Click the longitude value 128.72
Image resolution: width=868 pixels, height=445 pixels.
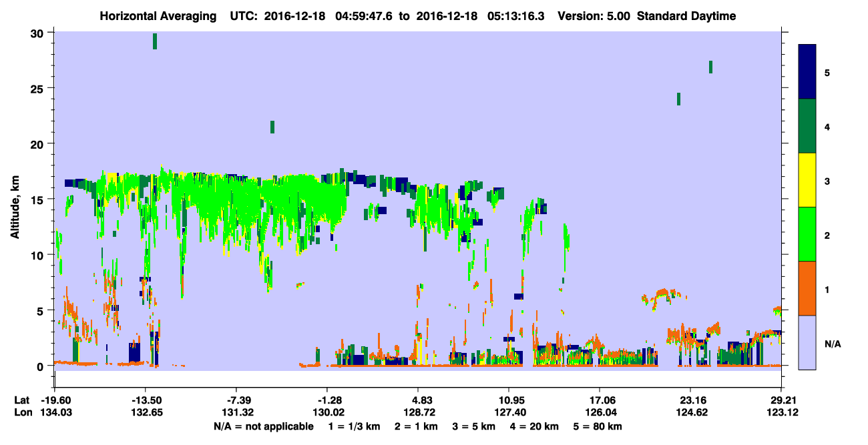(418, 412)
